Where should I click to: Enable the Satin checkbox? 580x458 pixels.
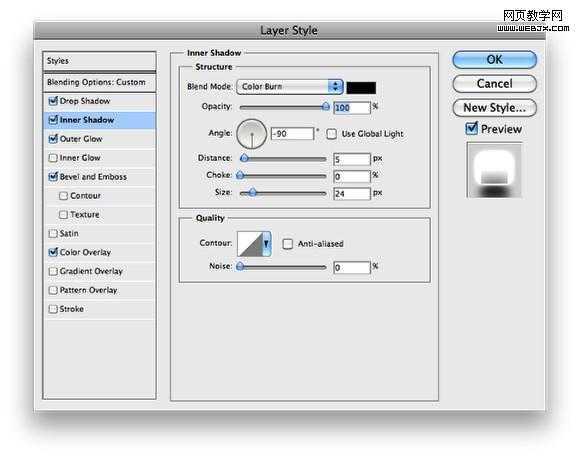point(53,233)
